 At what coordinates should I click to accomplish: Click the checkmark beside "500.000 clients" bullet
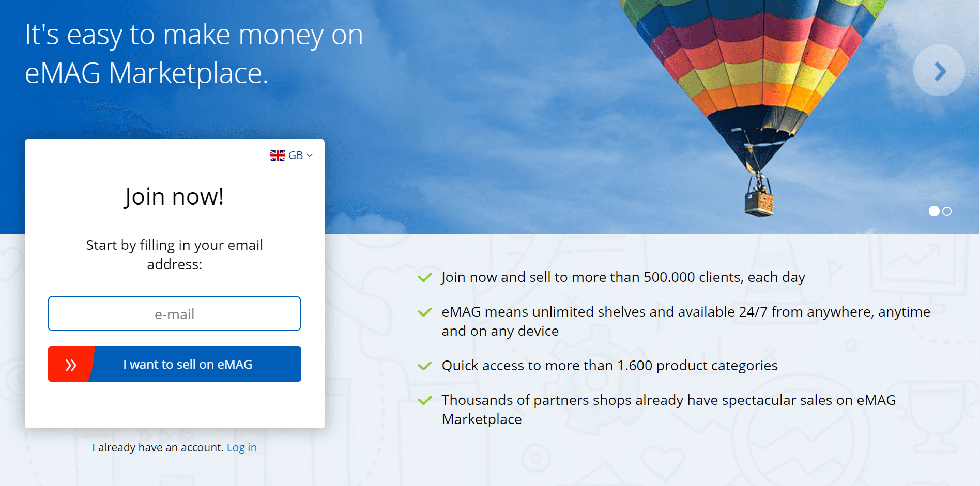point(425,278)
